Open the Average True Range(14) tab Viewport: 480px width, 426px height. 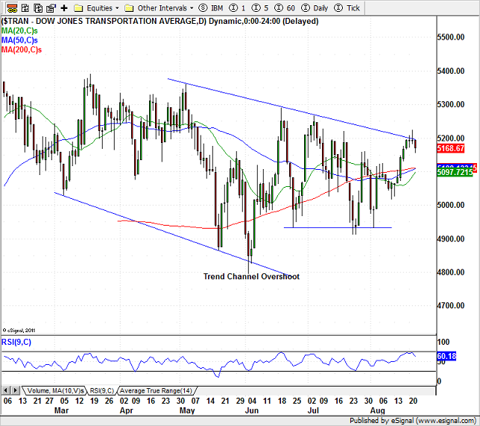[x=156, y=391]
